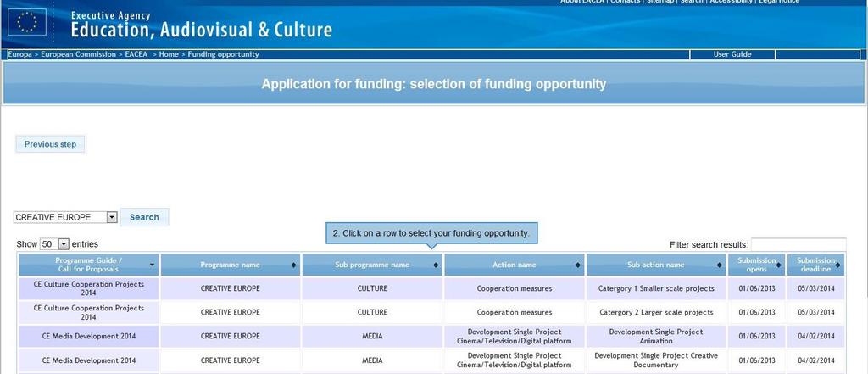868x374 pixels.
Task: Click Cinema/Television/Digital platform action in Creative Documentary row
Action: pyautogui.click(x=515, y=360)
